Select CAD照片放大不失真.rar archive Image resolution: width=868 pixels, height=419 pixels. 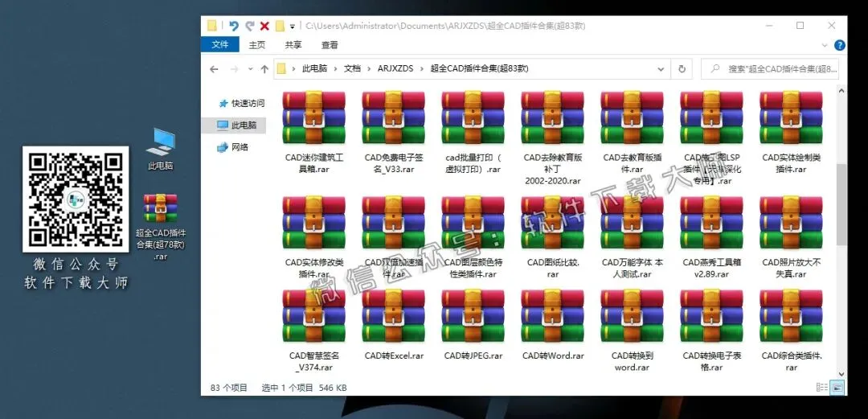click(791, 237)
